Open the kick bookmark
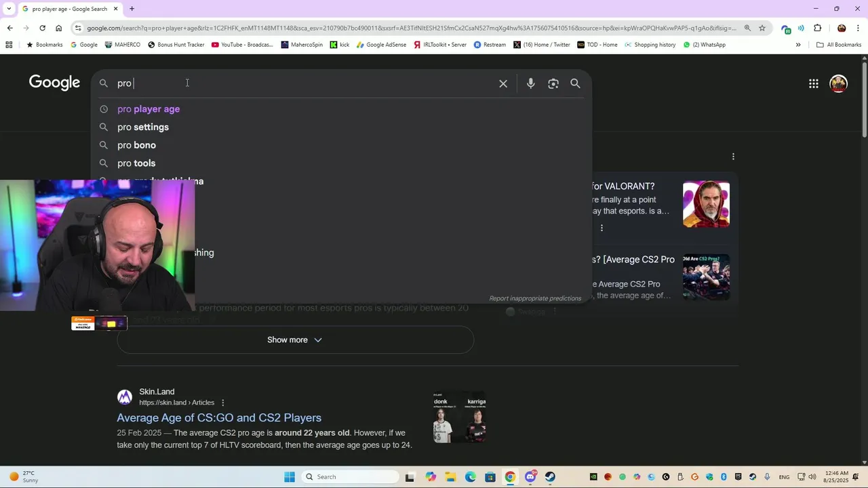The image size is (868, 488). point(340,45)
